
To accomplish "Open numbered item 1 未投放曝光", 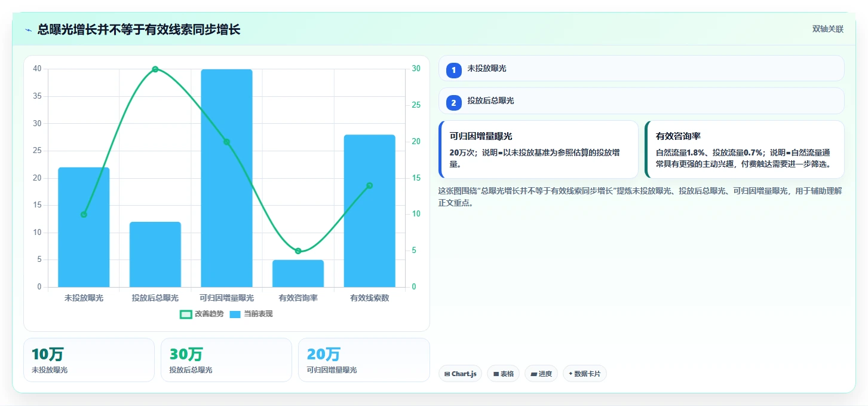I will point(641,68).
